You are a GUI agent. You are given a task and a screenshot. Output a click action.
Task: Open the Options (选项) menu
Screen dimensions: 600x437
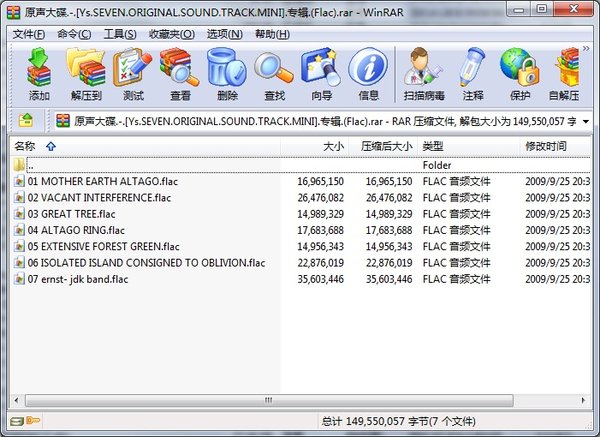225,34
